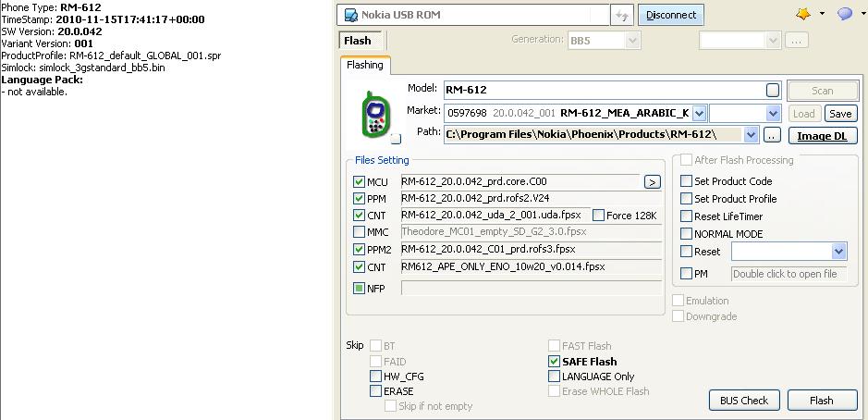Click the empty NFP file field
The width and height of the screenshot is (868, 420).
(532, 288)
